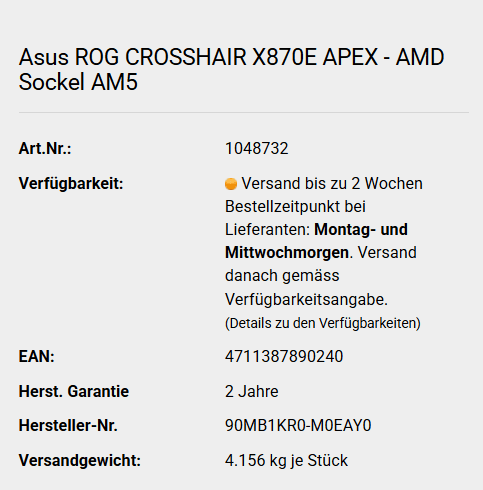Click the Verfügbarkeitsangabe text line
Screen dimensions: 483x490
click(306, 299)
